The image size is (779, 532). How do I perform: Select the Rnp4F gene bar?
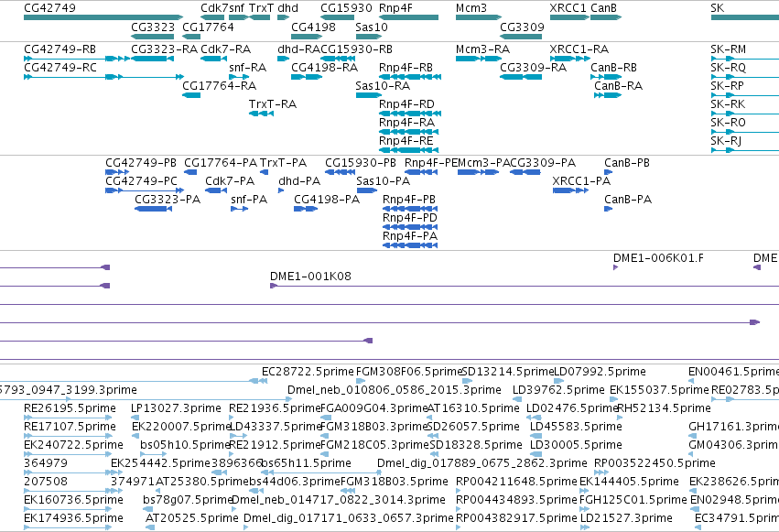[409, 17]
